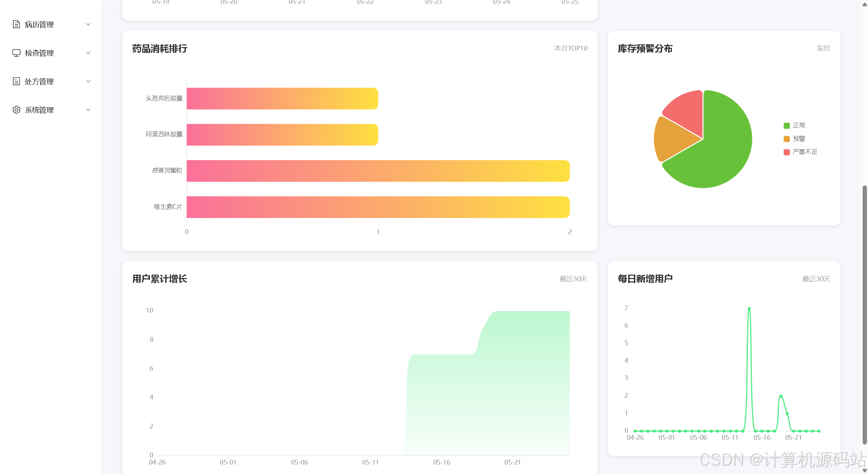Click the 感冒灵颗粒 axis label
Viewport: 868px width, 474px height.
(x=167, y=171)
